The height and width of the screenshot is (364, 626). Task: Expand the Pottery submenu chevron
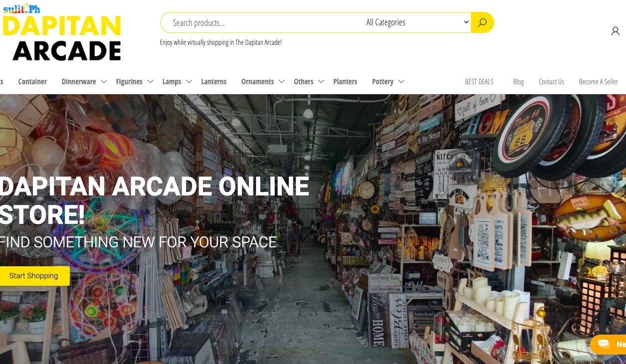[401, 82]
